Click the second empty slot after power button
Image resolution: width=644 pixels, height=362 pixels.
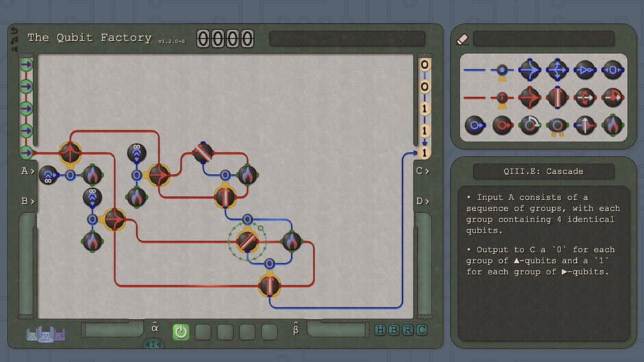pos(225,332)
